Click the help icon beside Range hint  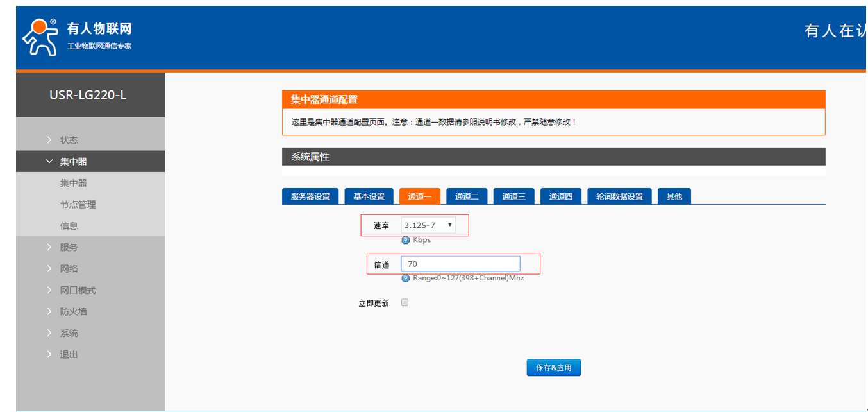(405, 278)
